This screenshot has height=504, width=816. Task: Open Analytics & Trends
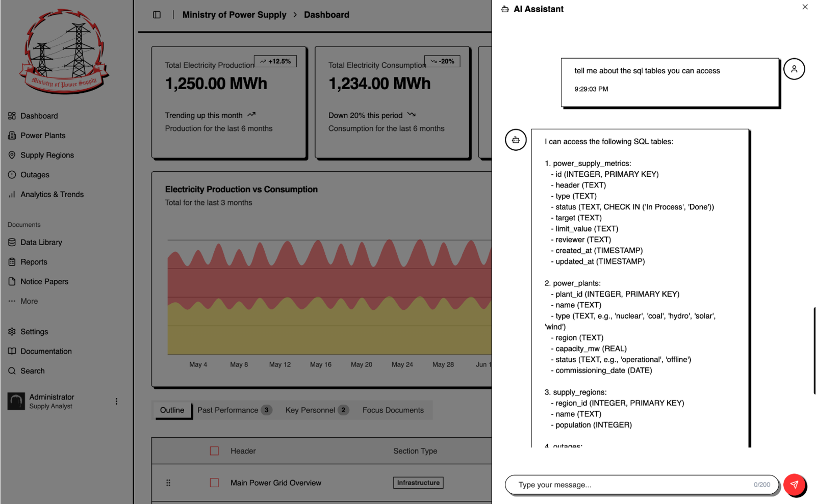click(52, 194)
